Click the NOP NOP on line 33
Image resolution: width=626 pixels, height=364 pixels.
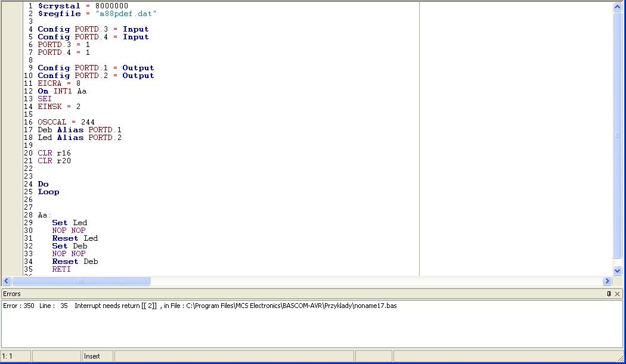pos(69,253)
